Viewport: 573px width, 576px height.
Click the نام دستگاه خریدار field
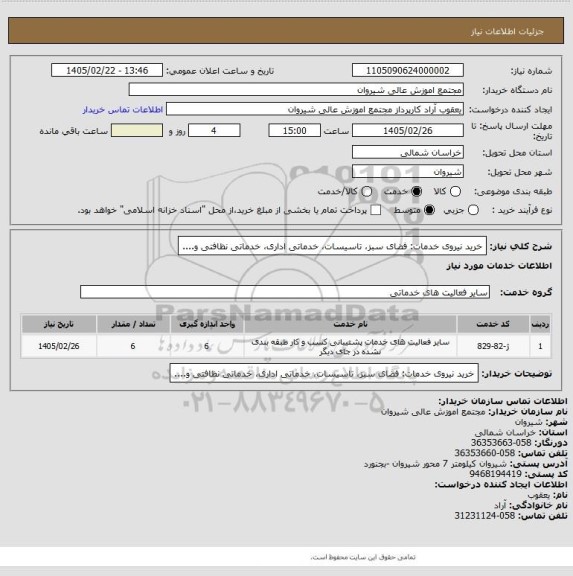pos(296,90)
